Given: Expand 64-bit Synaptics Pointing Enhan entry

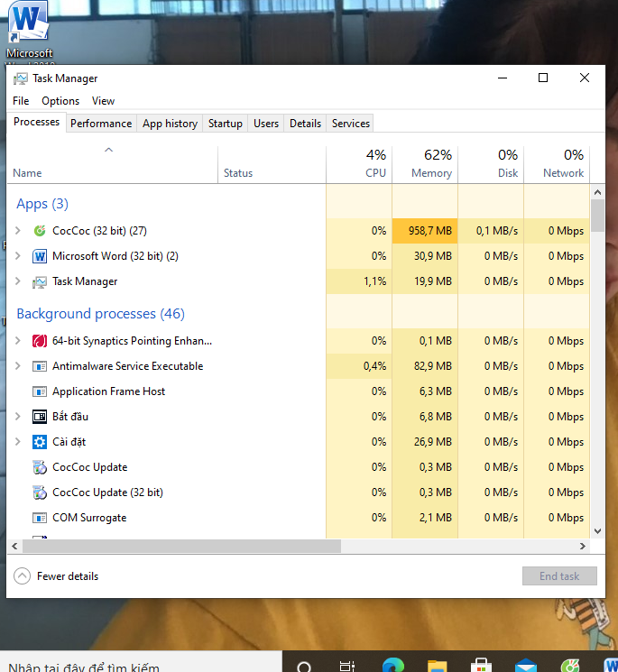Looking at the screenshot, I should (x=17, y=341).
